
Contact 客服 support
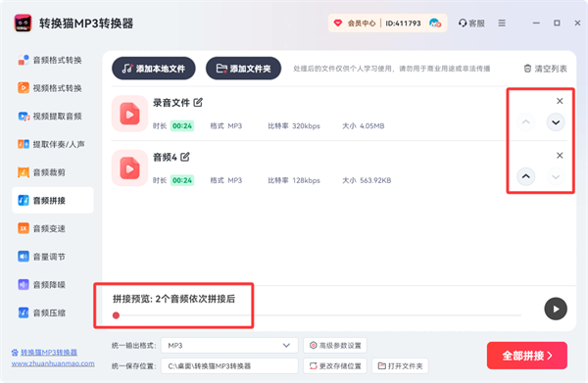coord(471,24)
